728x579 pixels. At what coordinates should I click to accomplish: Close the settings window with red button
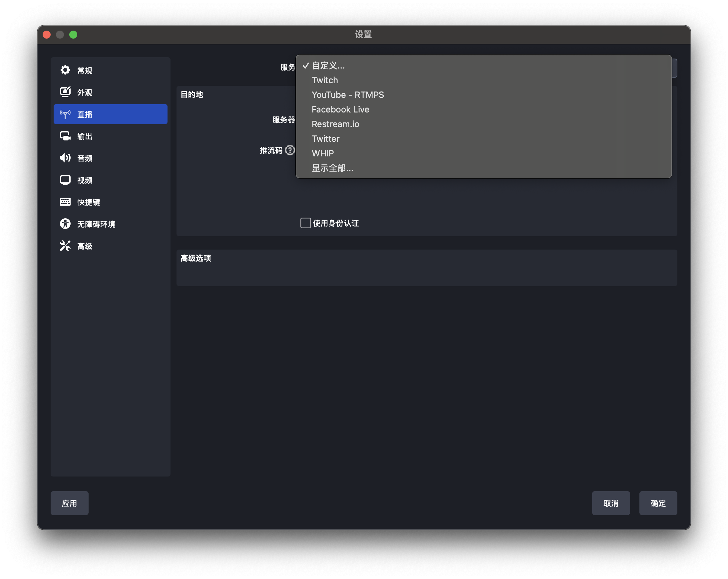point(47,35)
